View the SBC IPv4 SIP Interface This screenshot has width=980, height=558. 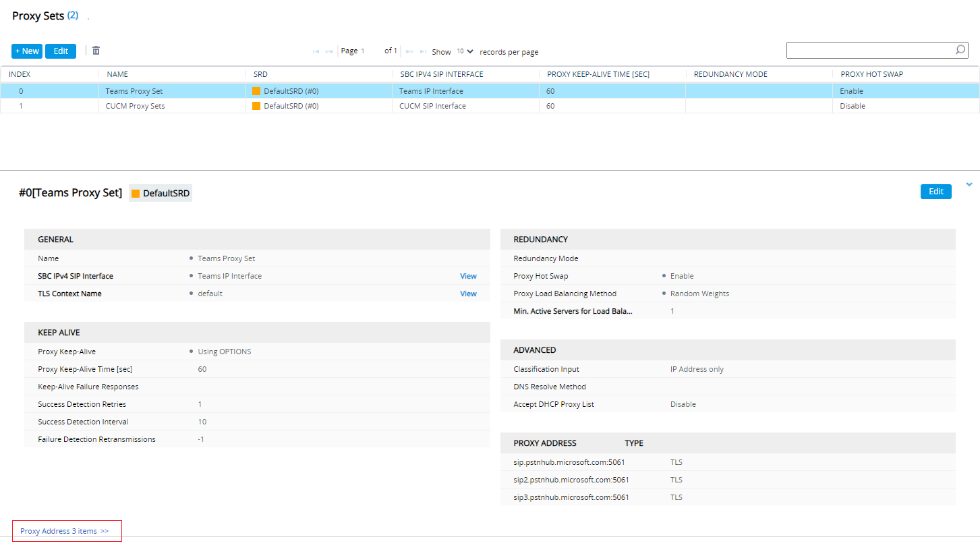(x=468, y=276)
